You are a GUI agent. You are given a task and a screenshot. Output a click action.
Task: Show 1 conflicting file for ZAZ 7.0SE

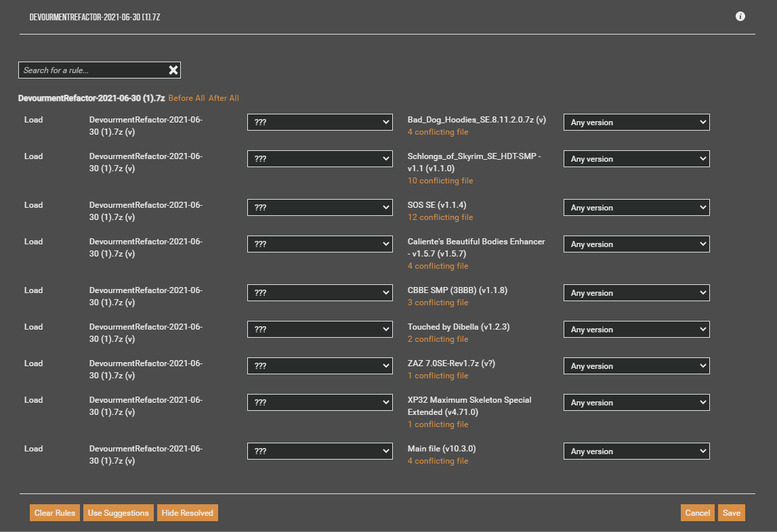[438, 376]
